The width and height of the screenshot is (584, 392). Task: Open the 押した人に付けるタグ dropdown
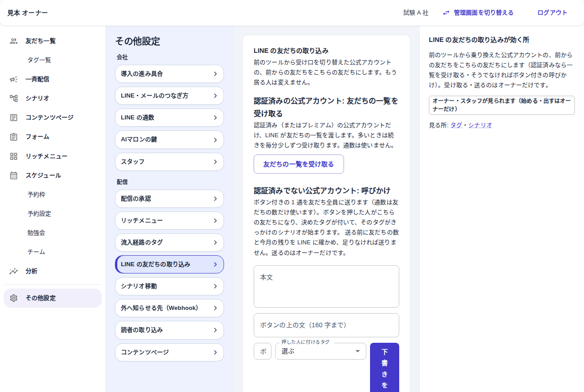[x=321, y=351]
